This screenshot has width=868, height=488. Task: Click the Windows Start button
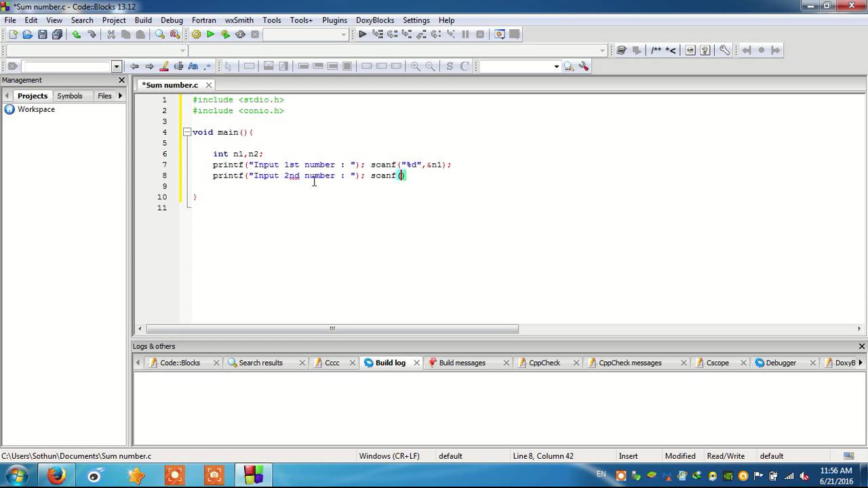pos(17,475)
